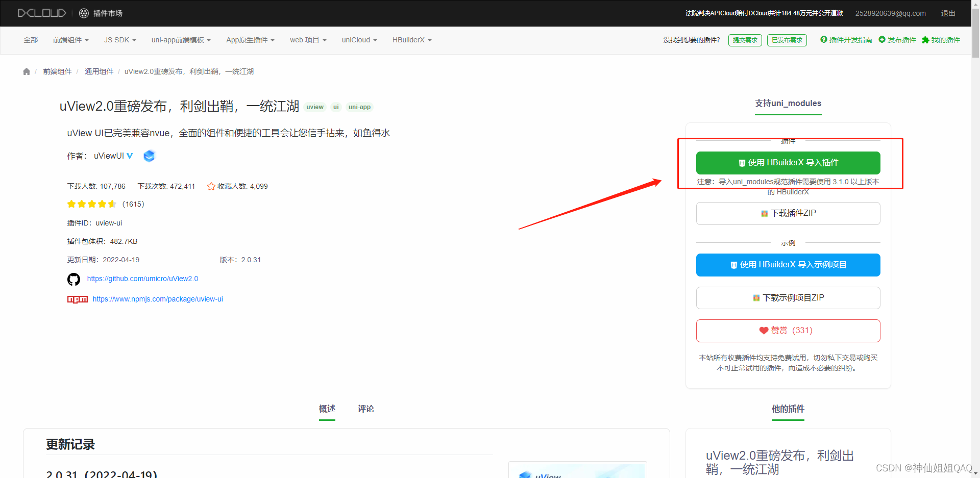Switch to 概述 tab

[x=327, y=409]
